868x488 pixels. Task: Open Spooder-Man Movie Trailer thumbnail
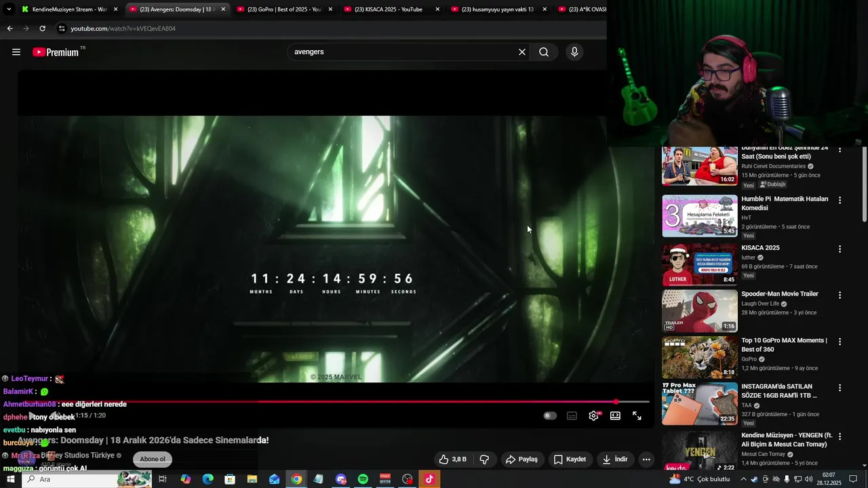[700, 311]
